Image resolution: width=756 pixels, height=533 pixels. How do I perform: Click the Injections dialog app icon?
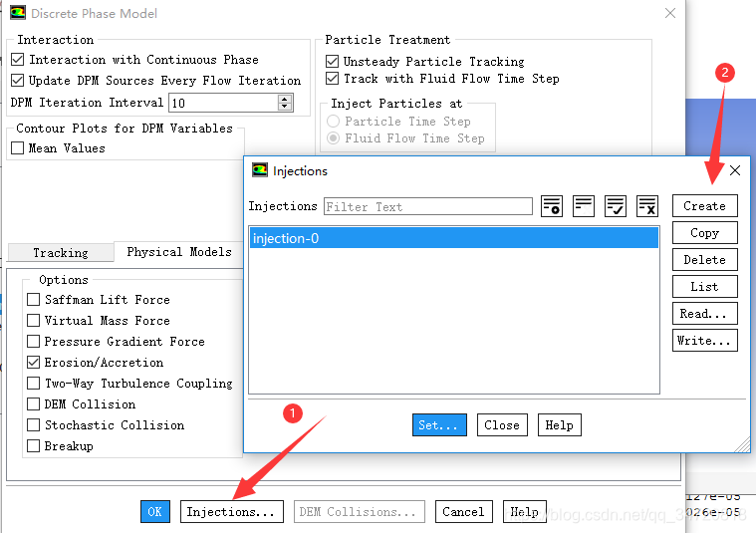click(260, 170)
